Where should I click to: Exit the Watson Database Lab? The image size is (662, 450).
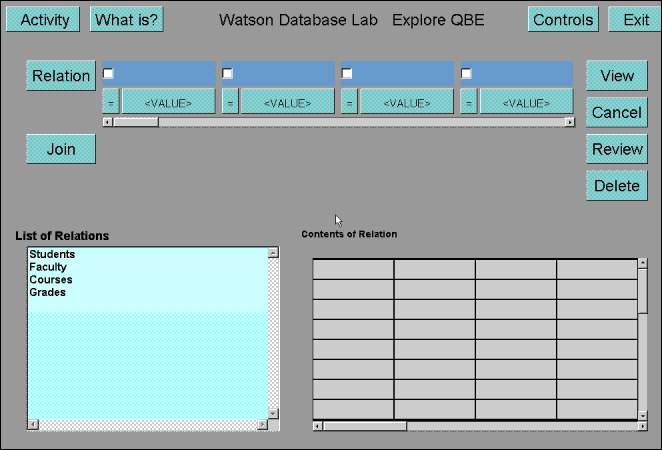click(x=635, y=19)
